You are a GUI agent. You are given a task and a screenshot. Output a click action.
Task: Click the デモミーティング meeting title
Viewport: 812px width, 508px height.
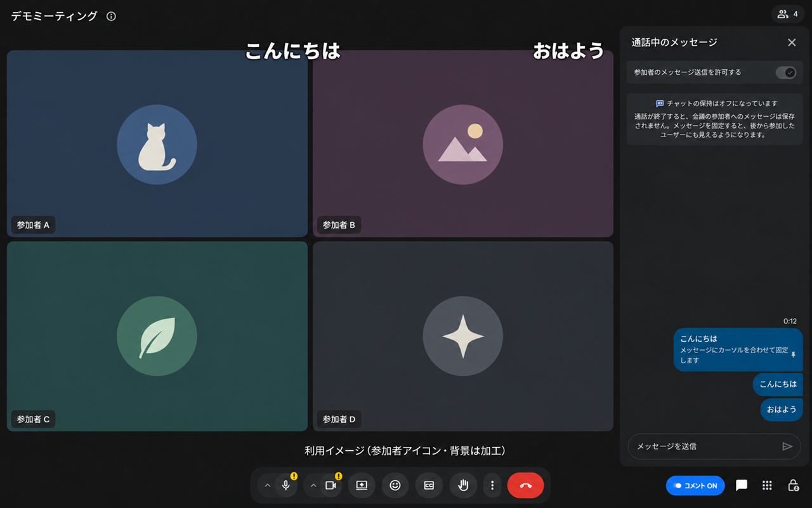pos(55,17)
